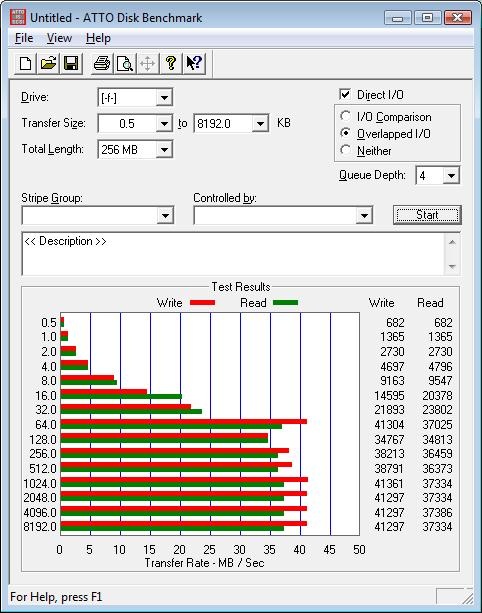
Task: Expand the Queue Depth dropdown
Action: 451,176
